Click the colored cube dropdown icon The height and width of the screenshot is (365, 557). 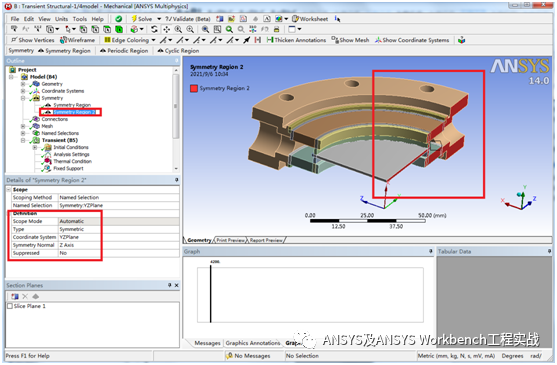click(x=137, y=29)
